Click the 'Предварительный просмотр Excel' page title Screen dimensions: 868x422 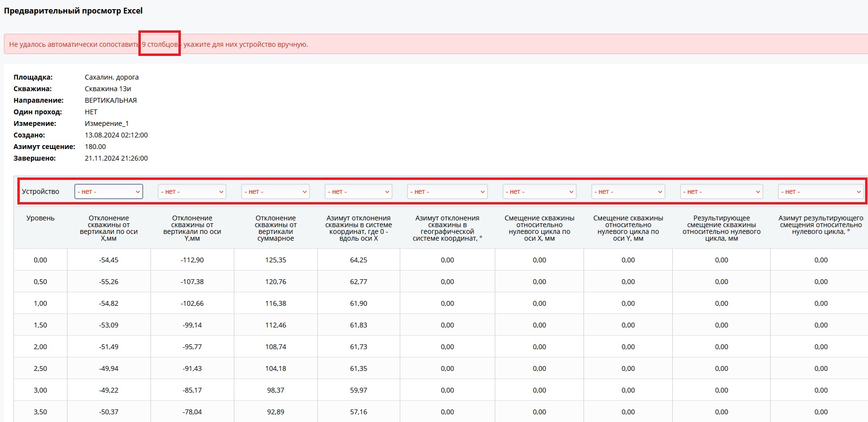(73, 11)
